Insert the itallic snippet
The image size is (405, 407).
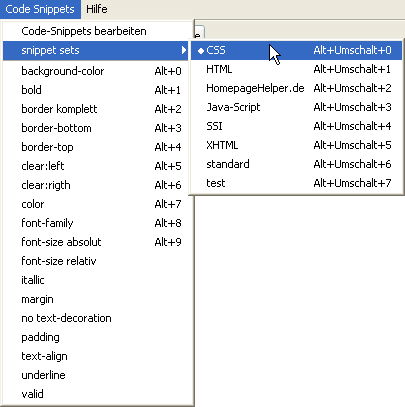(x=98, y=280)
